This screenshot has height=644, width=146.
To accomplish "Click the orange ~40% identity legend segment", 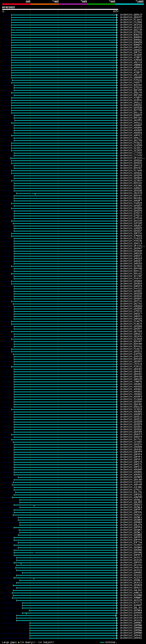I will (45, 4).
